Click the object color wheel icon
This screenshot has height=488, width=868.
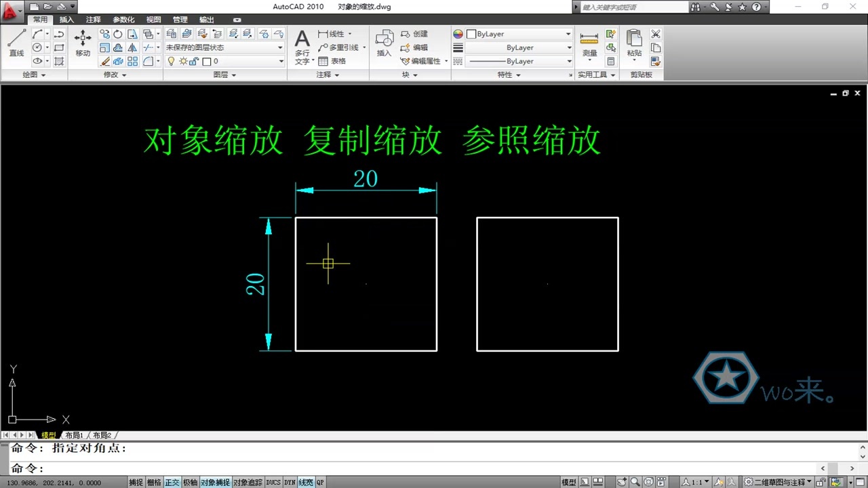(x=458, y=34)
